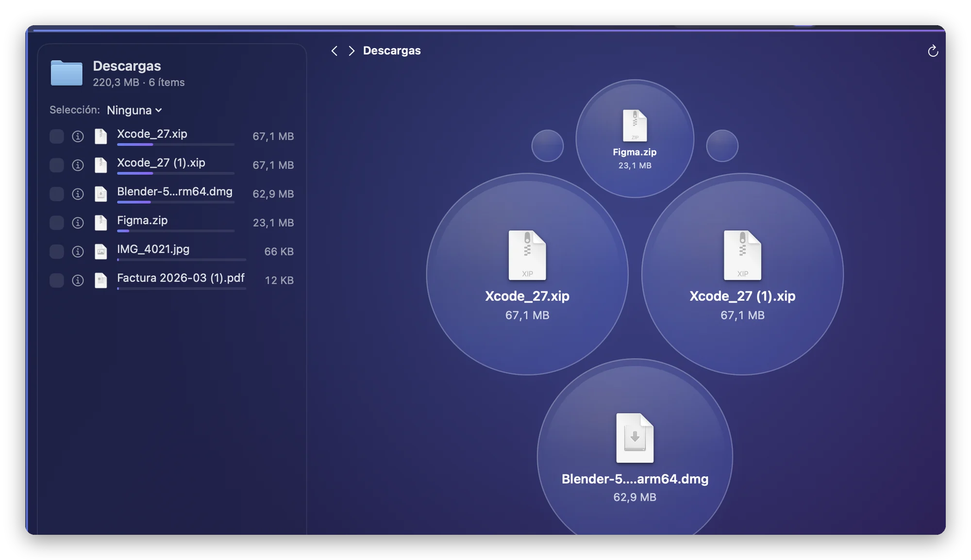Click the refresh icon at top right

pos(933,51)
